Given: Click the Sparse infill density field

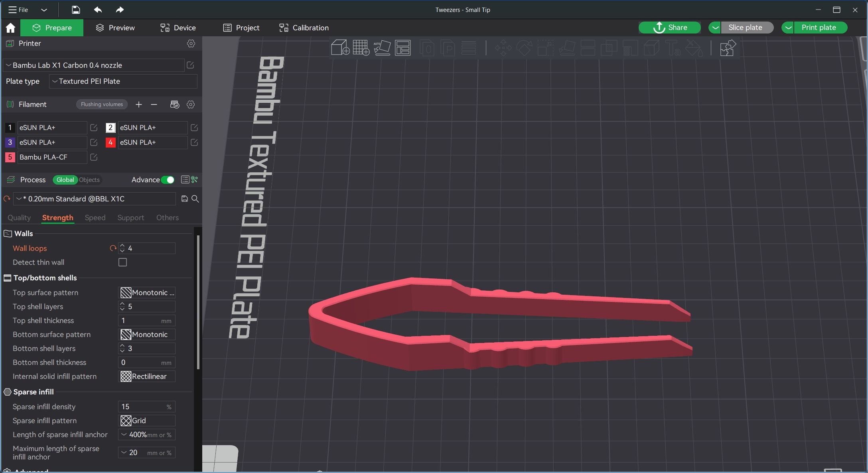Looking at the screenshot, I should [x=147, y=407].
